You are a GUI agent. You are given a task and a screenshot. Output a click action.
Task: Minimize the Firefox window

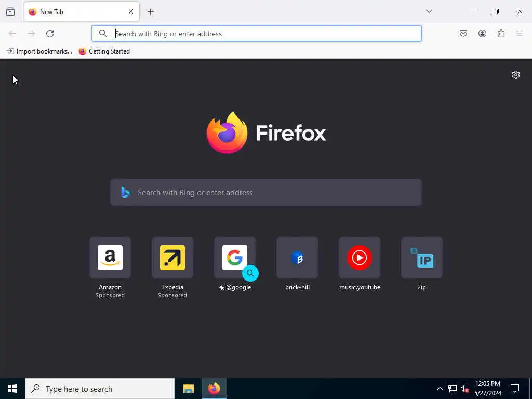point(472,11)
